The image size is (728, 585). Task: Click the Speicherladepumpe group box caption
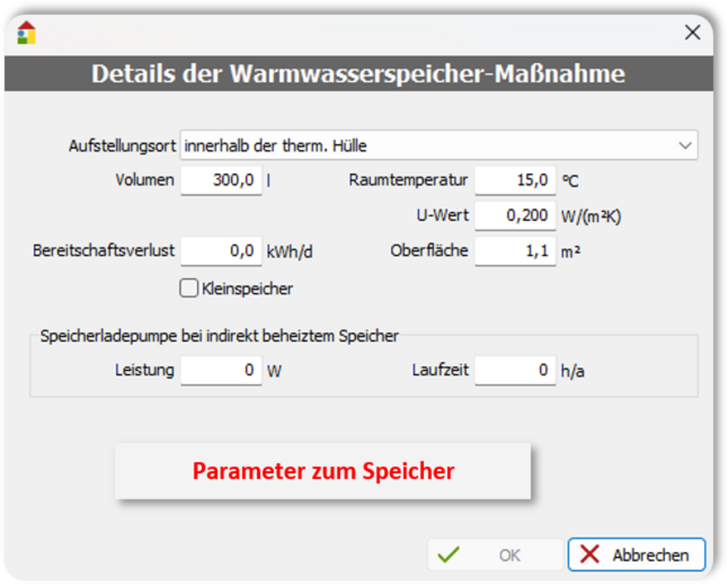[x=219, y=336]
